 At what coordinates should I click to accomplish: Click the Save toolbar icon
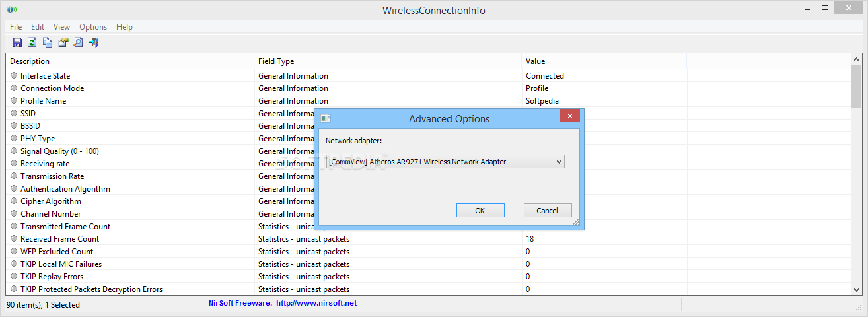17,43
